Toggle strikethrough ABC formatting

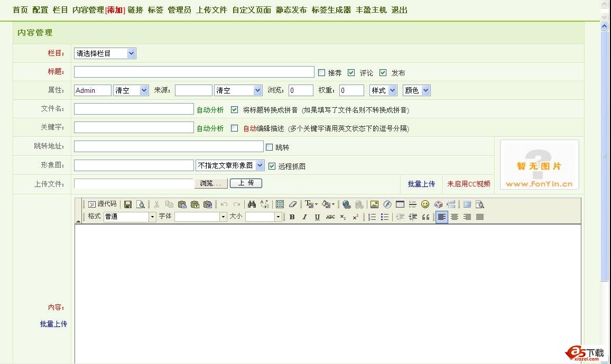330,217
